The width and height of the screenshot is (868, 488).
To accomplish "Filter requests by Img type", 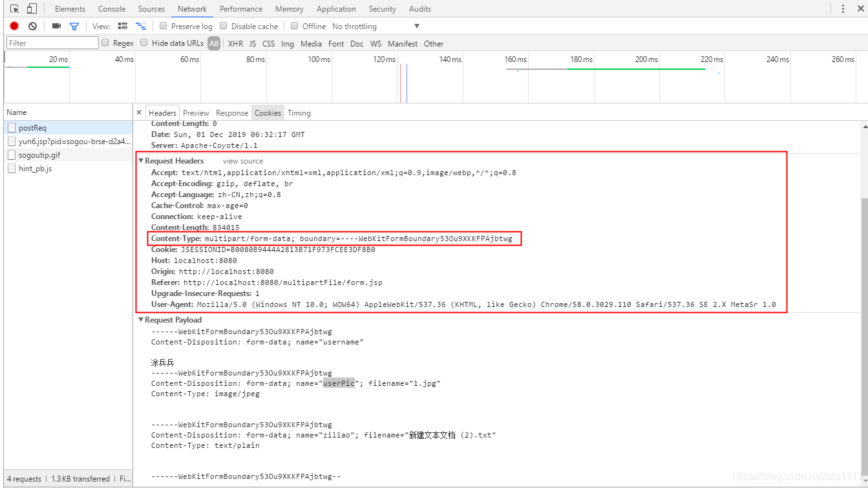I will pos(287,43).
